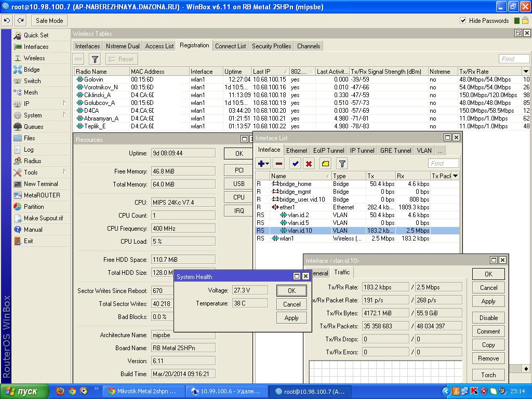Enable interface with the blue checkmark icon
The width and height of the screenshot is (532, 399).
pyautogui.click(x=295, y=164)
